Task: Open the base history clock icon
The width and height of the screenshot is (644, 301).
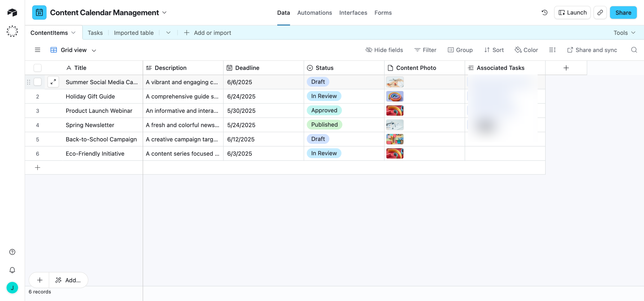Action: 544,13
